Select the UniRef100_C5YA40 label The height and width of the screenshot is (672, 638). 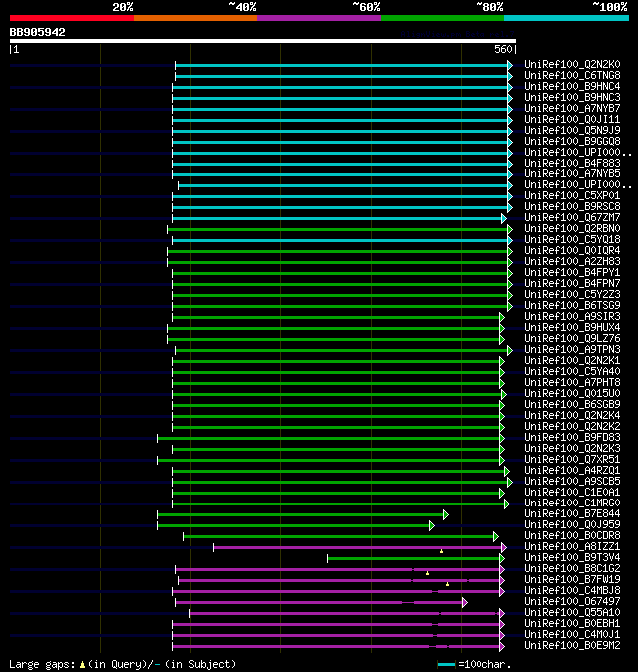click(572, 371)
